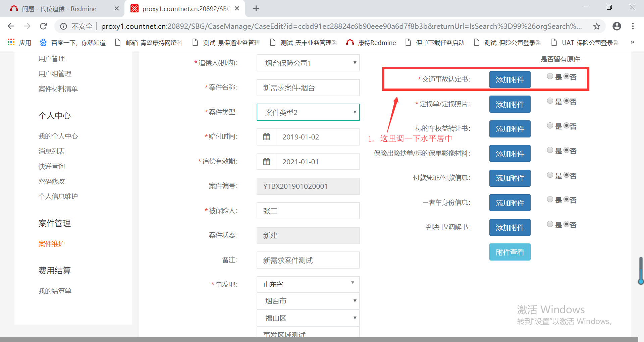Open the 百度一下 bookmark

(73, 43)
